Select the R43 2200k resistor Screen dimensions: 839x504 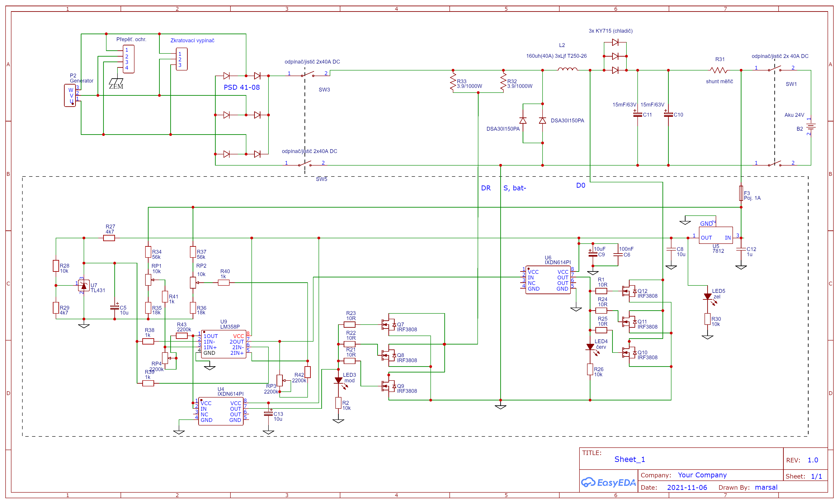click(182, 336)
